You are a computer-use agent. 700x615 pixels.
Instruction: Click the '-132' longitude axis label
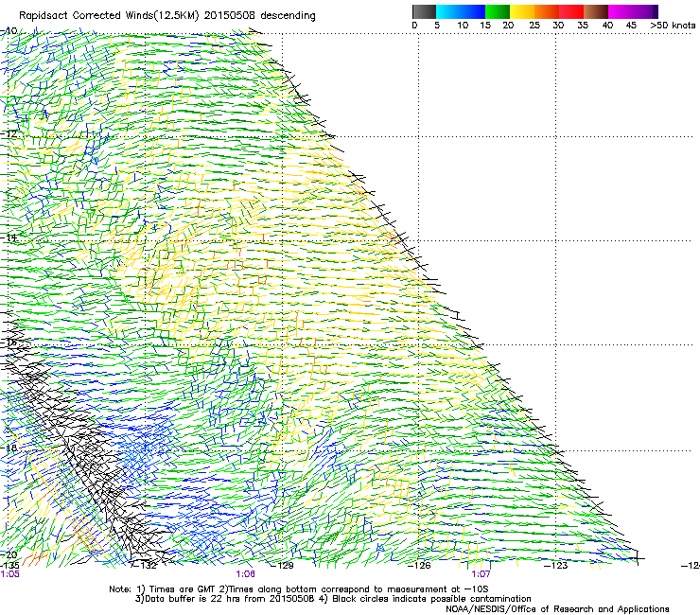tap(146, 566)
